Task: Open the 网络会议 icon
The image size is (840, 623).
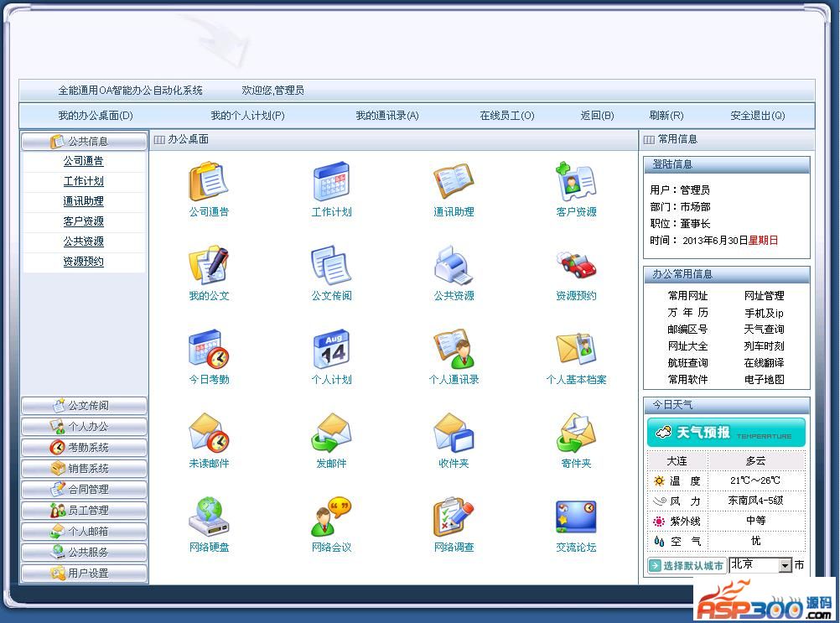Action: click(331, 517)
